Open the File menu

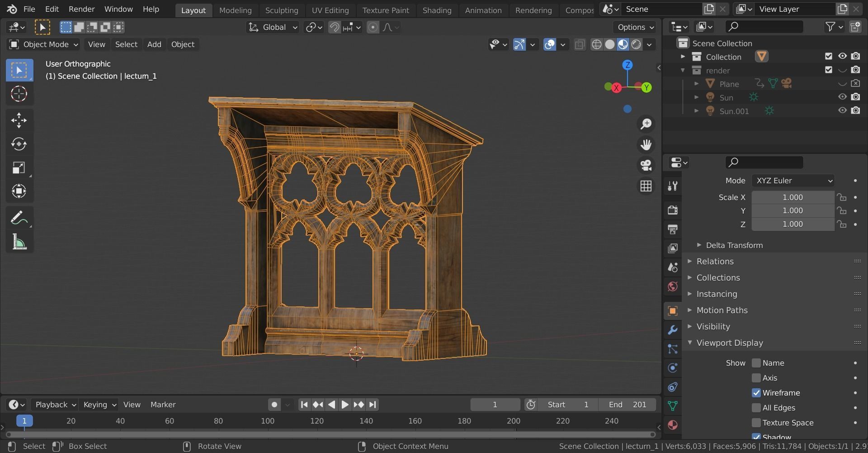[29, 9]
